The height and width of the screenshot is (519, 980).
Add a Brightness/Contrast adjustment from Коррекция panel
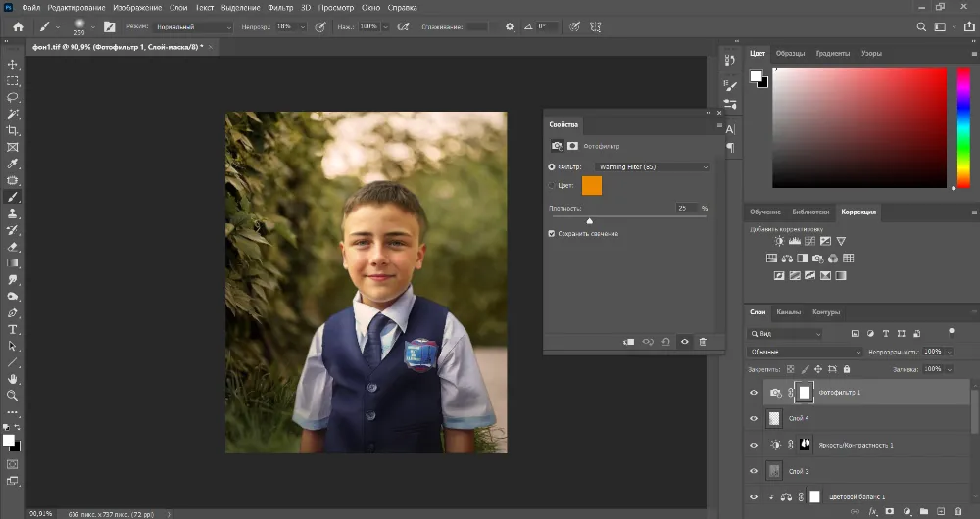point(779,241)
